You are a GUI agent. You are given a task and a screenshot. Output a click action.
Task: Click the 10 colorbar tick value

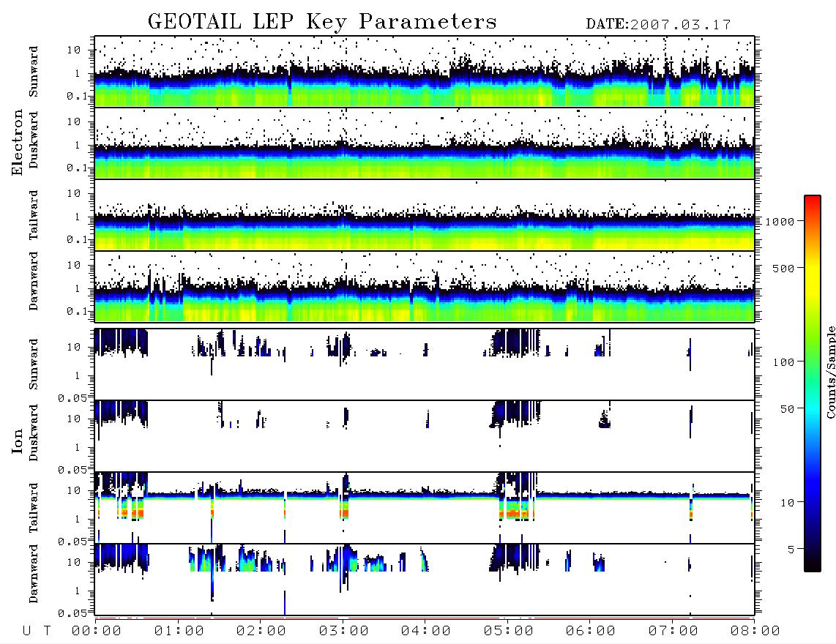point(787,503)
